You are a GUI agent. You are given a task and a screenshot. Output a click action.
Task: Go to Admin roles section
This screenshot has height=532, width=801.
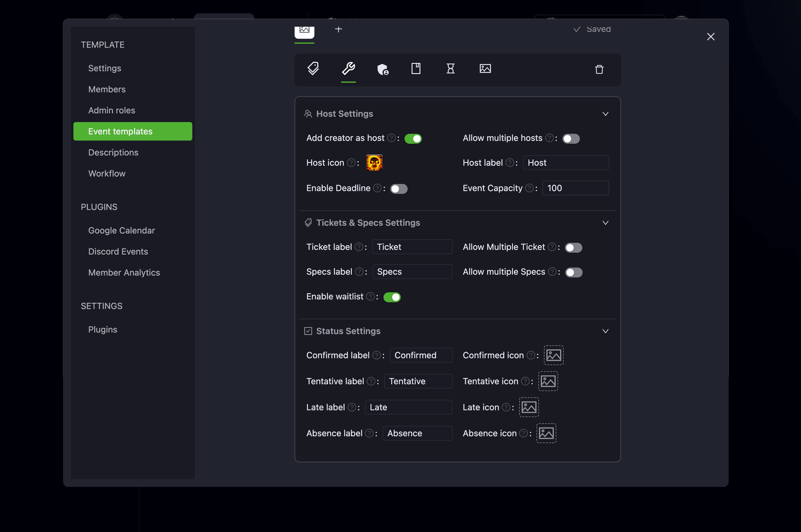click(111, 110)
